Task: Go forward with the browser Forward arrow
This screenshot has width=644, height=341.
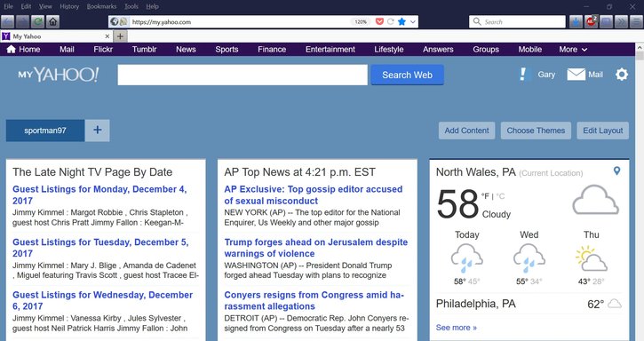Action: [x=22, y=22]
